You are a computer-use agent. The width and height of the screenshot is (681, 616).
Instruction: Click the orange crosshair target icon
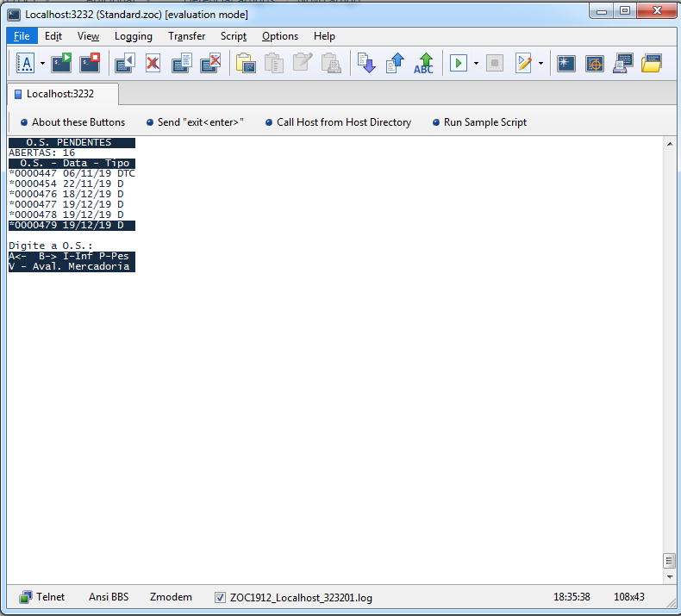595,64
